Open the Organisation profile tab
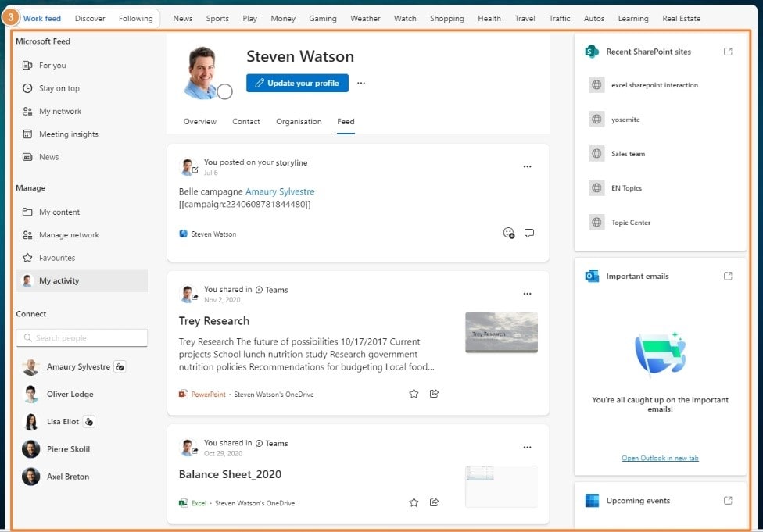Image resolution: width=763 pixels, height=532 pixels. 299,122
